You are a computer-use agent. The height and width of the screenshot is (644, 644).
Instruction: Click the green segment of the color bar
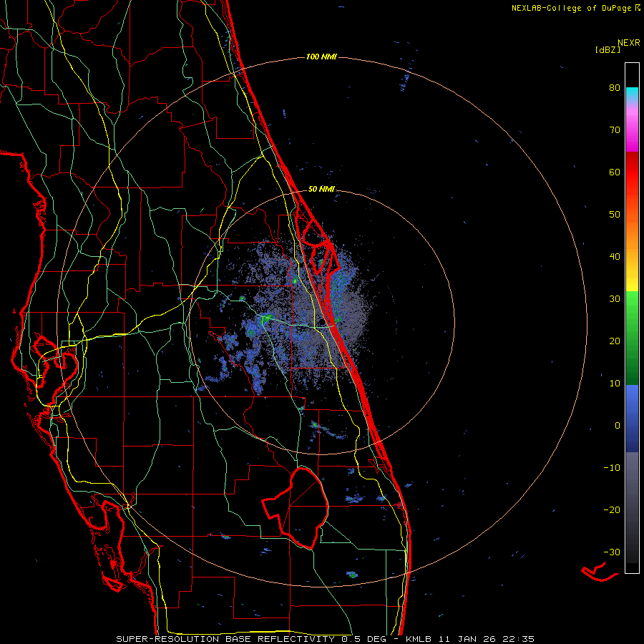point(632,338)
